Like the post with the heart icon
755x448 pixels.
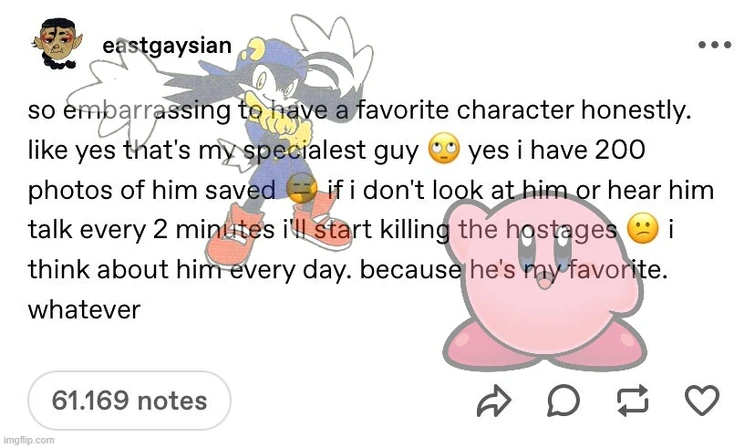(703, 402)
